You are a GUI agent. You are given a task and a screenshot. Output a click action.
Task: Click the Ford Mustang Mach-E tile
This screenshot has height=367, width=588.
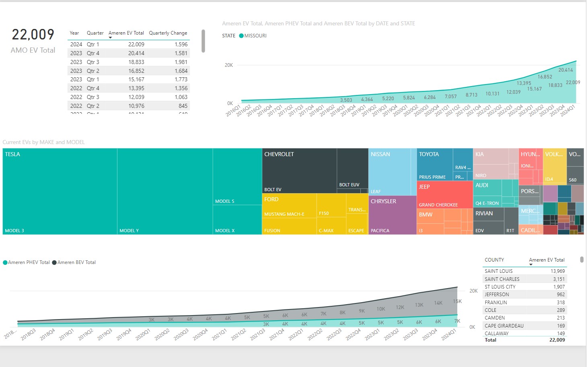click(289, 206)
